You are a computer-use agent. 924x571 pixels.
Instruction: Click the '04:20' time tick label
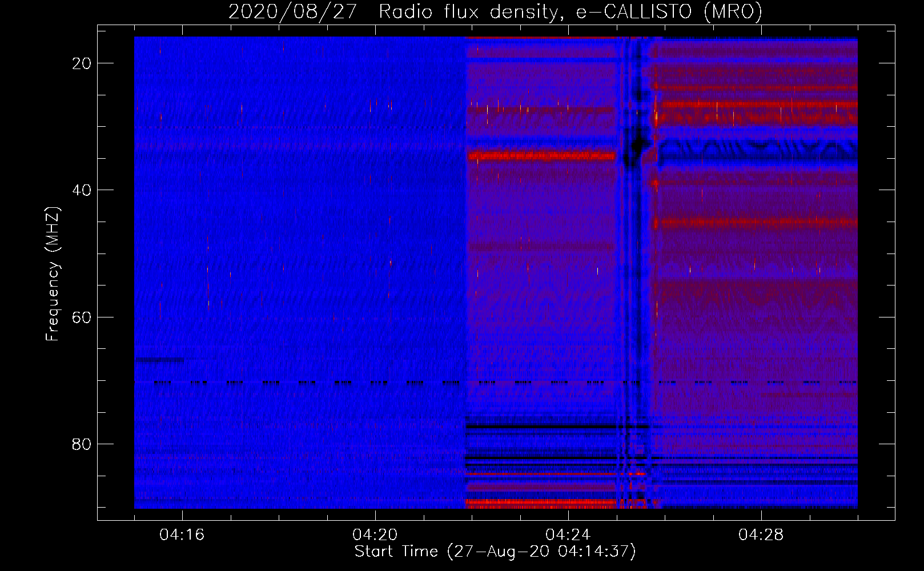pyautogui.click(x=375, y=535)
